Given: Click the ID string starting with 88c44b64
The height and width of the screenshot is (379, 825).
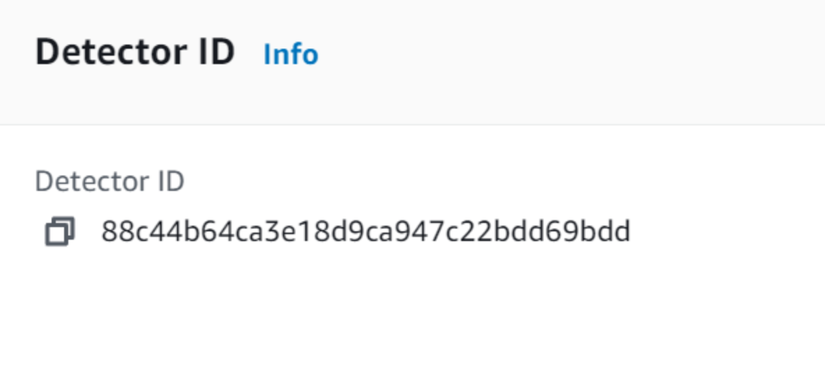Looking at the screenshot, I should 366,232.
